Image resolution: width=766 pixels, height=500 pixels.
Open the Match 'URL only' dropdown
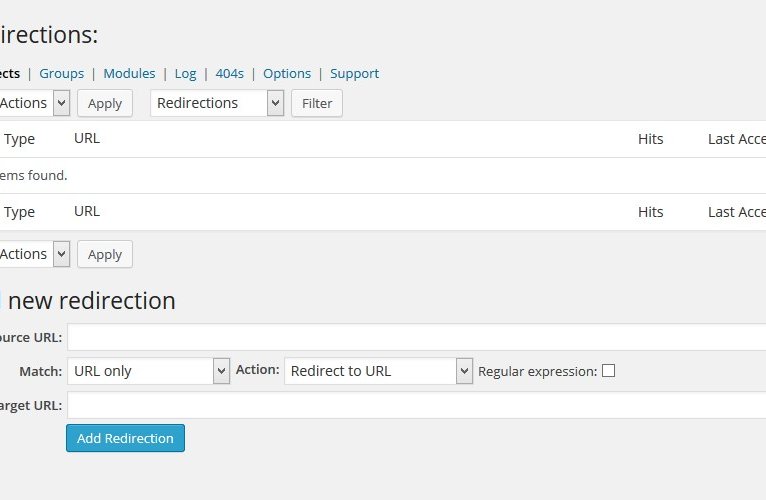point(149,371)
